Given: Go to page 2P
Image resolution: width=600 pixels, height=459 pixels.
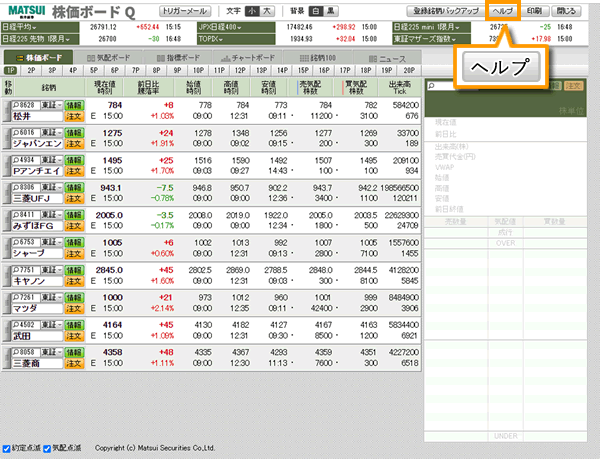Looking at the screenshot, I should point(31,70).
